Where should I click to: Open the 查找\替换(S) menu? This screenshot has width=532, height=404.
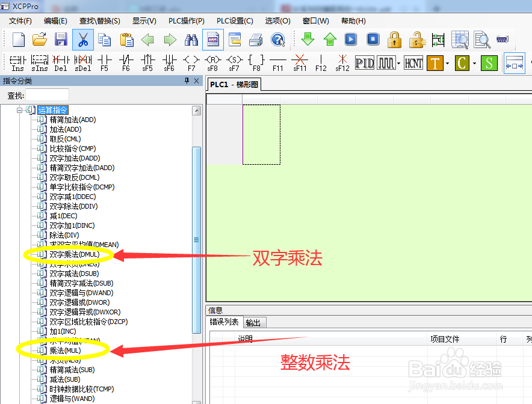[100, 21]
